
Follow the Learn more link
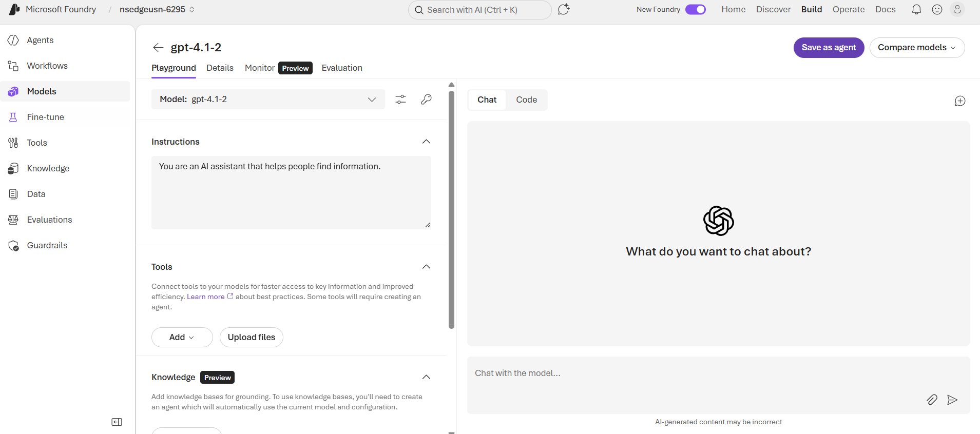click(206, 297)
